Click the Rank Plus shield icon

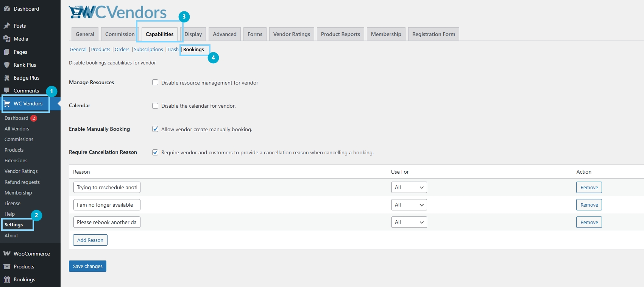coord(7,65)
